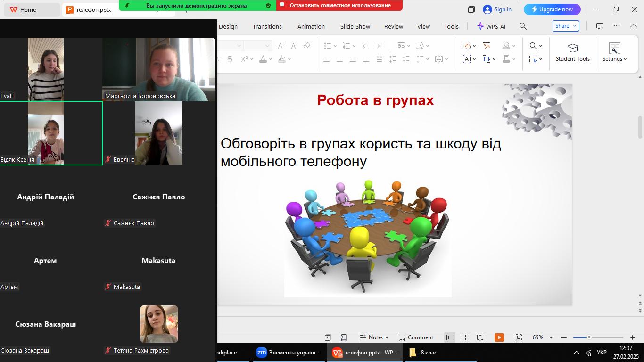Viewport: 644px width, 362px height.
Task: Click the strikethrough text icon
Action: coord(230,59)
